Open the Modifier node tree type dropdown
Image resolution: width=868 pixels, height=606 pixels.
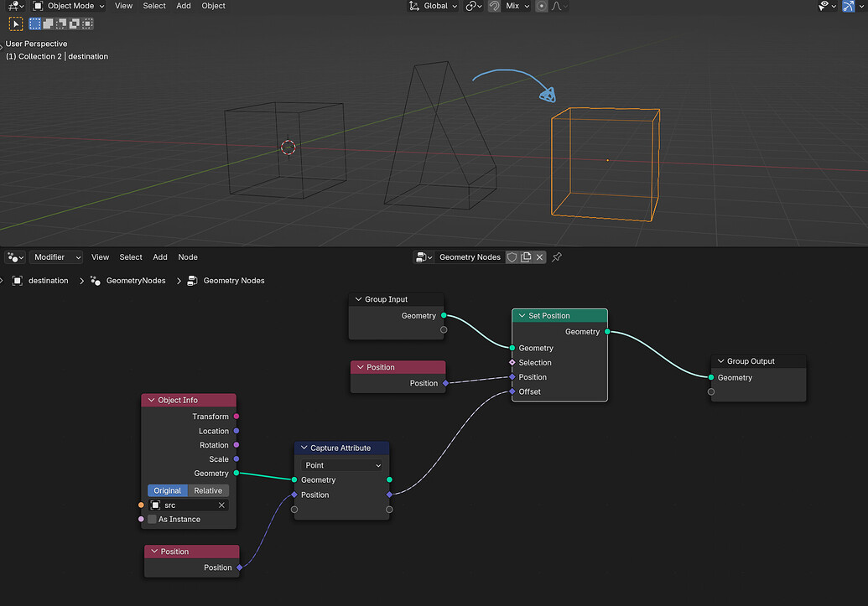coord(56,257)
